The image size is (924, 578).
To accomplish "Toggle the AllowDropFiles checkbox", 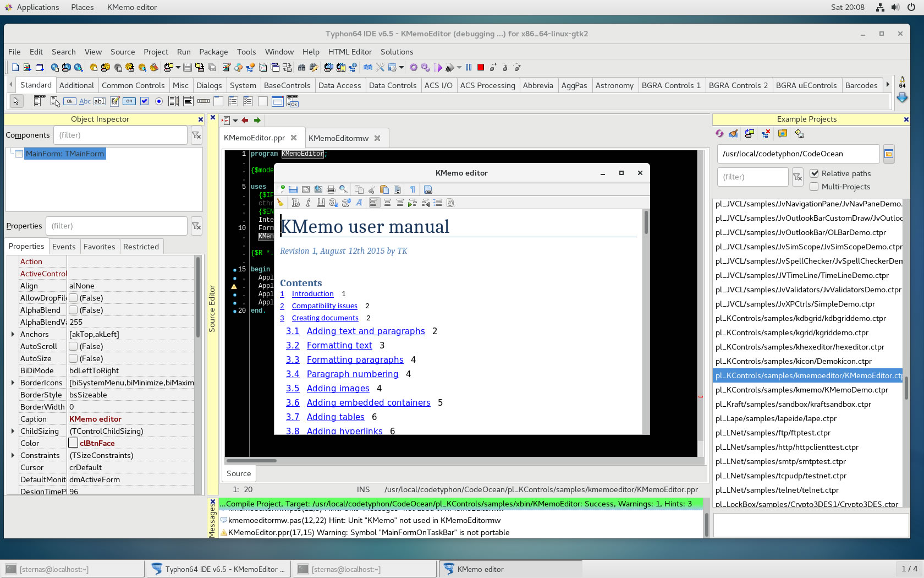I will point(73,298).
